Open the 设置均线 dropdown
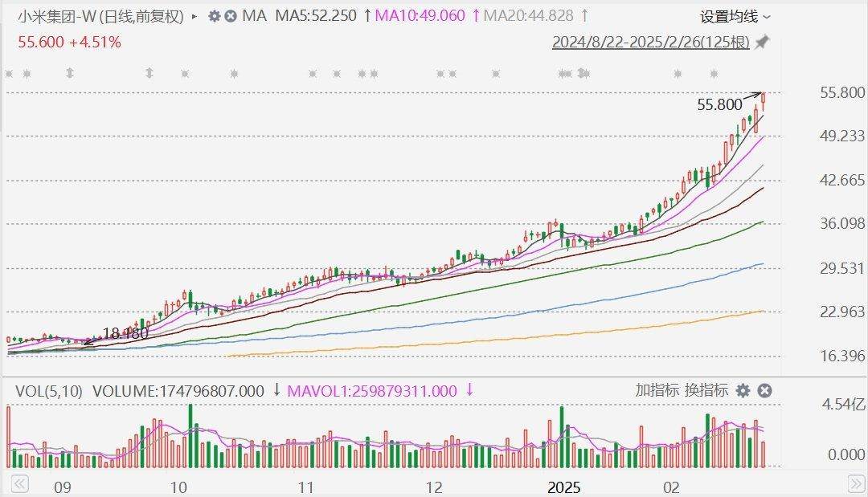Image resolution: width=868 pixels, height=497 pixels. tap(735, 16)
